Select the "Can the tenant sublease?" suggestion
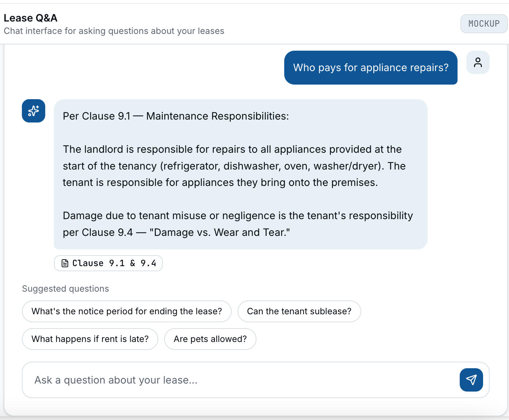Screen dimensions: 509x420 (x=299, y=311)
